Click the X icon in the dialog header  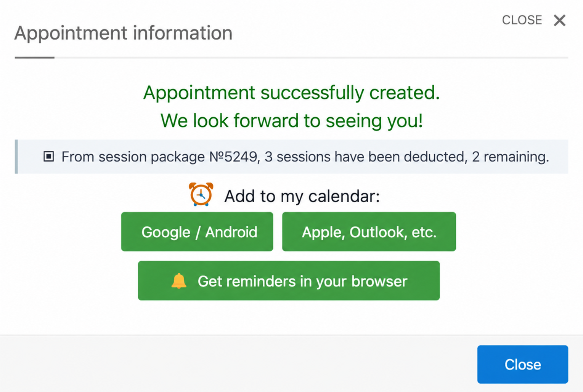(x=559, y=20)
